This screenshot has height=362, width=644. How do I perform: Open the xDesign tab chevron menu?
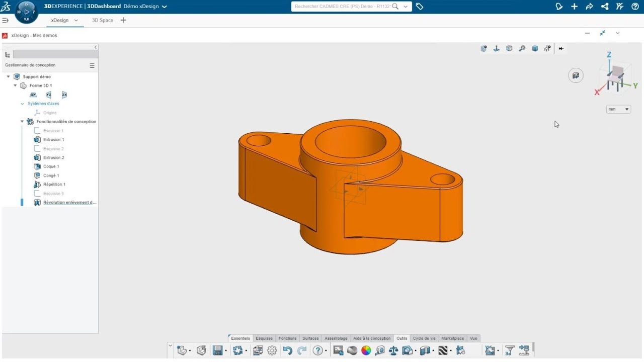[x=76, y=20]
